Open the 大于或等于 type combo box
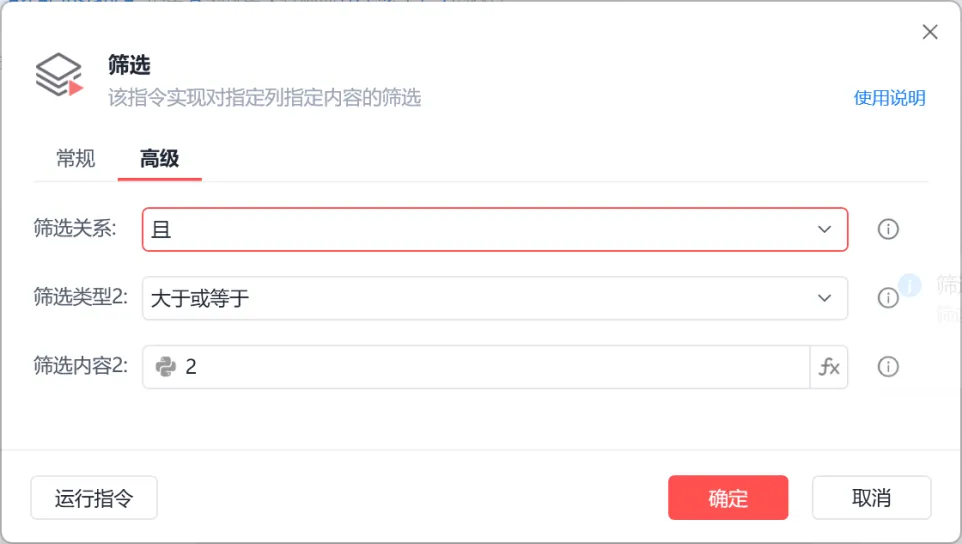Image resolution: width=962 pixels, height=544 pixels. tap(494, 298)
